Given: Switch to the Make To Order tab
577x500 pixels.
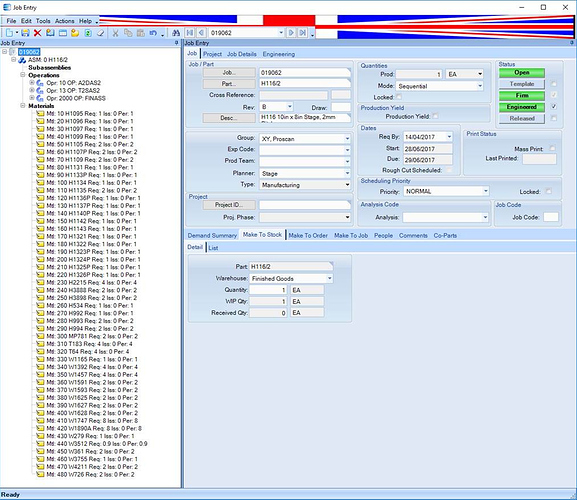Looking at the screenshot, I should click(x=308, y=235).
